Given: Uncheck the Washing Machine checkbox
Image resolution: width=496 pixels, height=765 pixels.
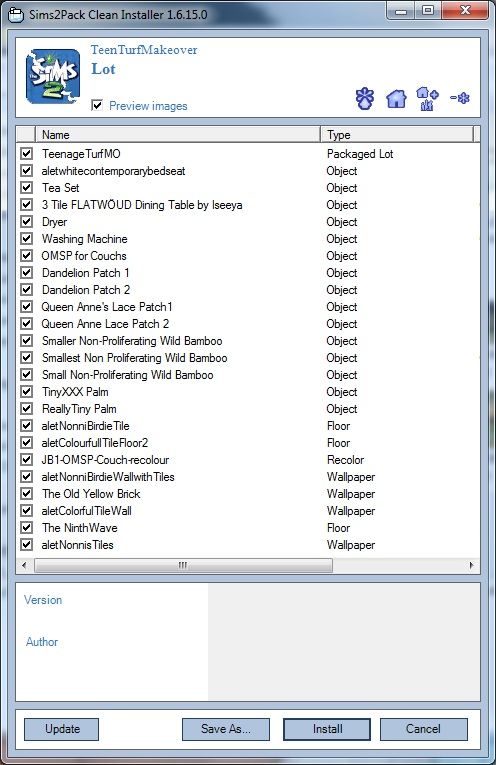Looking at the screenshot, I should click(x=26, y=239).
